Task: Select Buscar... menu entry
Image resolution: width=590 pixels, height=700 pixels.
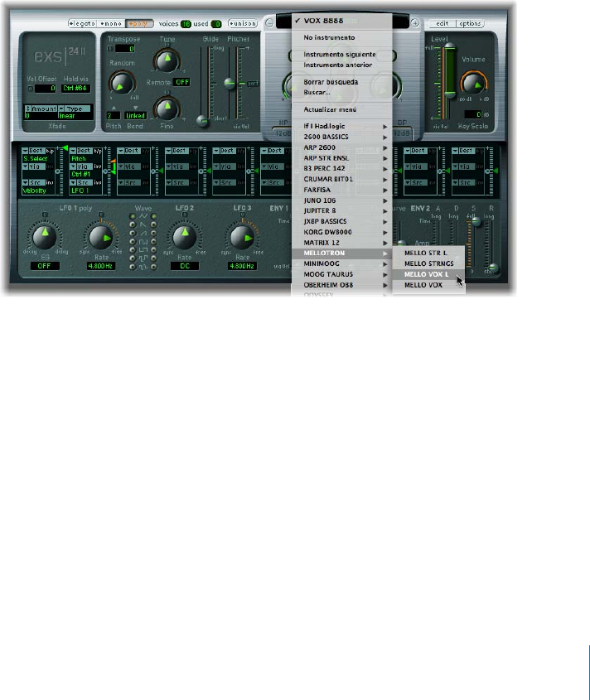Action: [x=341, y=93]
